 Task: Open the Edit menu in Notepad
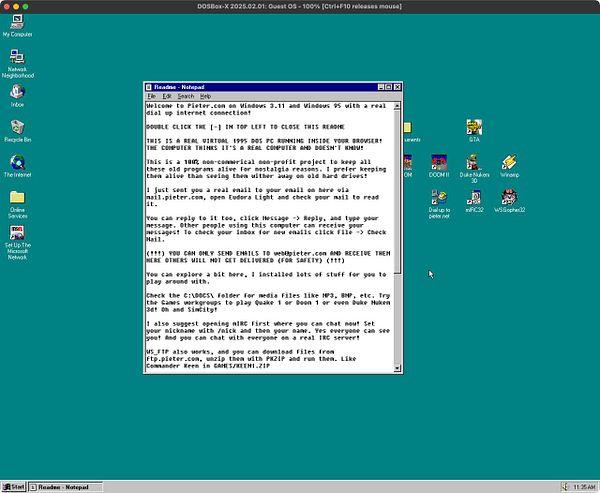166,96
